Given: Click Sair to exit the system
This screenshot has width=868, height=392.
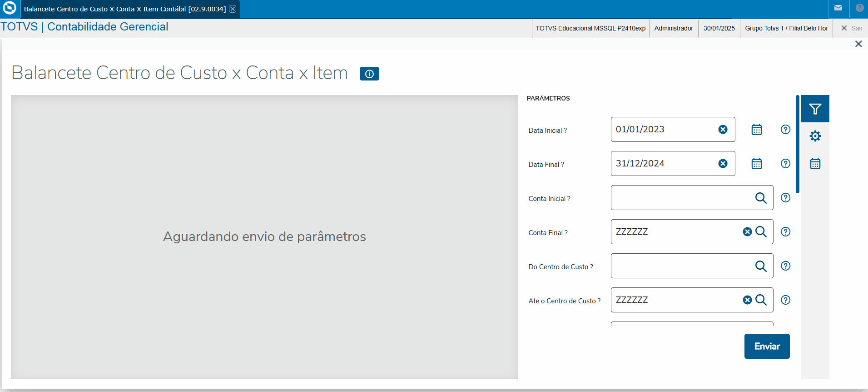Looking at the screenshot, I should pos(852,28).
